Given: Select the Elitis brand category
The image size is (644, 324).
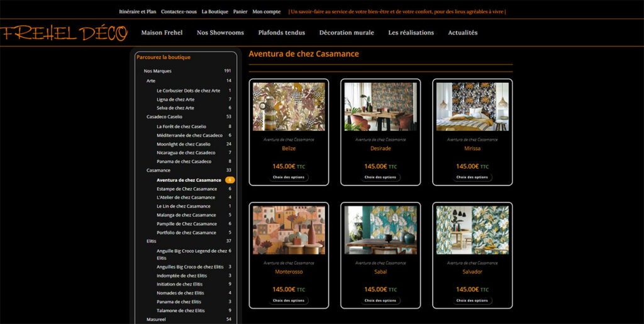Looking at the screenshot, I should pyautogui.click(x=151, y=241).
